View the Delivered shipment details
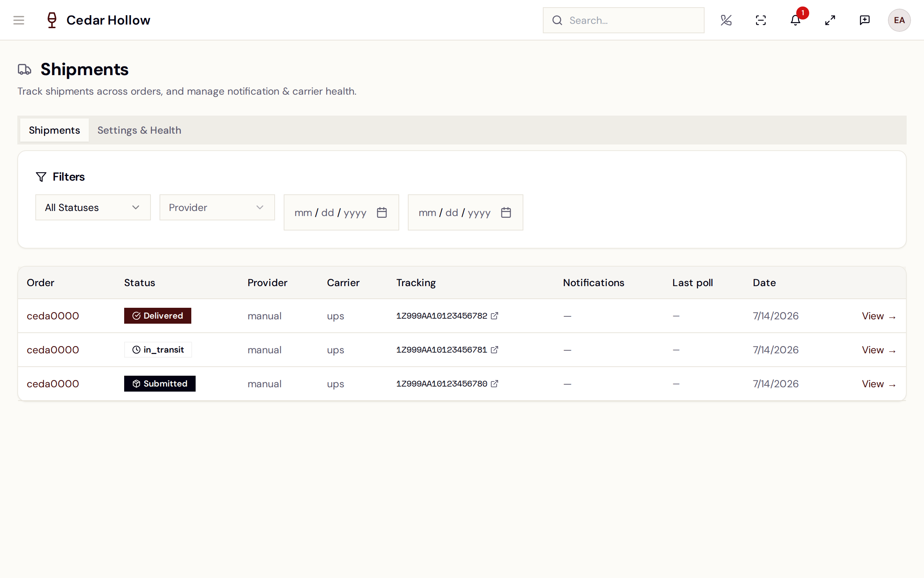The width and height of the screenshot is (924, 578). [x=879, y=316]
